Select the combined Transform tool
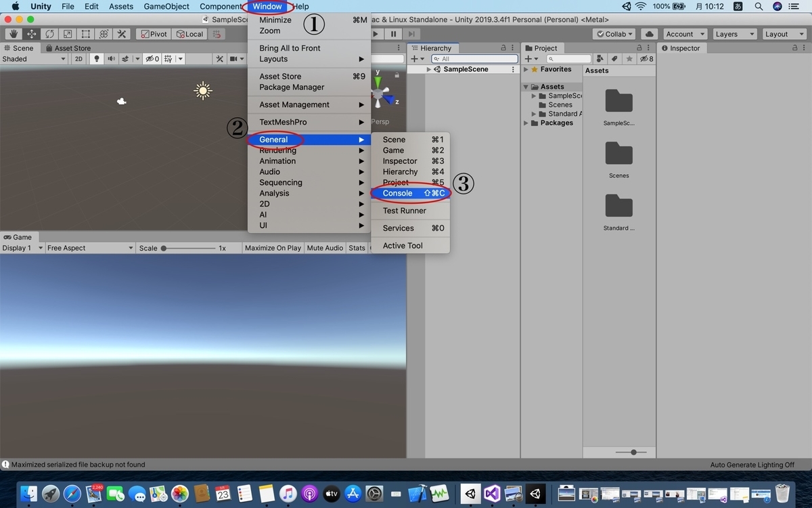The image size is (812, 508). tap(104, 34)
